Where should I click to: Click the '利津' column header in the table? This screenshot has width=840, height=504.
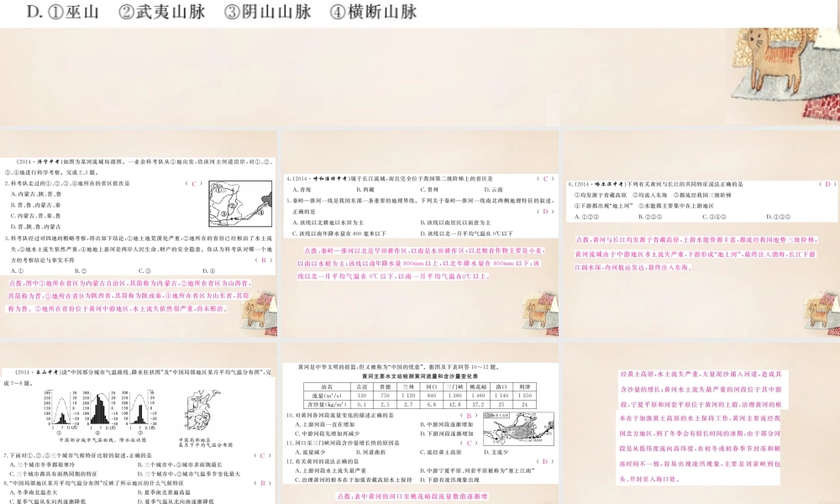[524, 386]
